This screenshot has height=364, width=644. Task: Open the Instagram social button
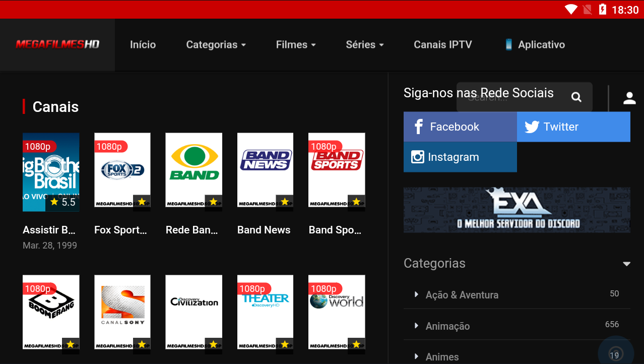tap(460, 157)
